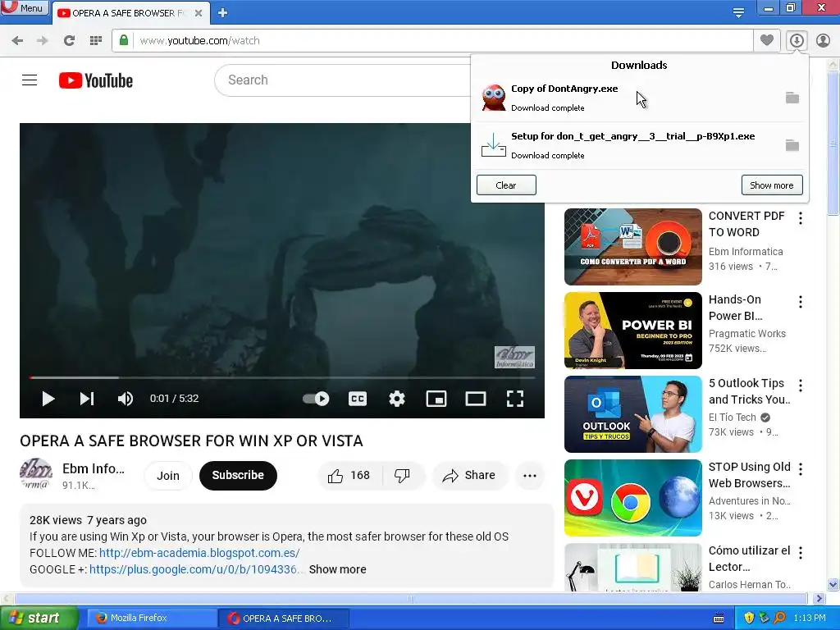Viewport: 840px width, 630px height.
Task: Toggle the Downloads toolbar button
Action: [797, 40]
